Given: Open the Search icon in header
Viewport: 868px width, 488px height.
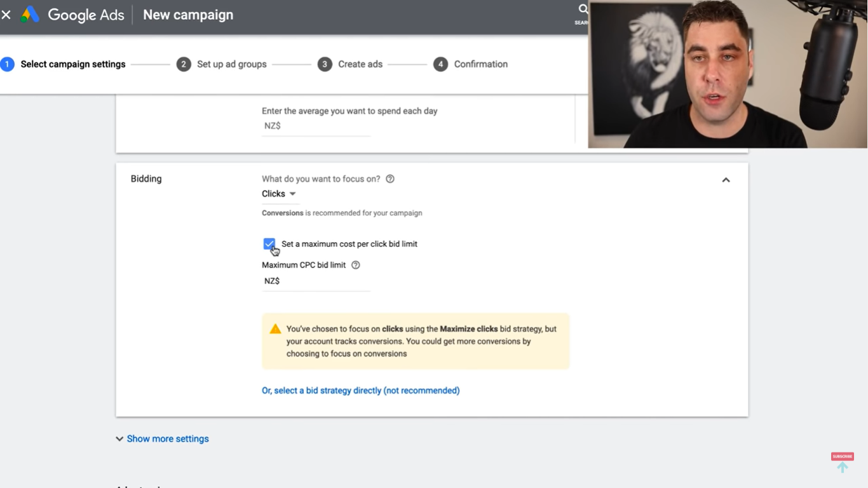Looking at the screenshot, I should 582,10.
